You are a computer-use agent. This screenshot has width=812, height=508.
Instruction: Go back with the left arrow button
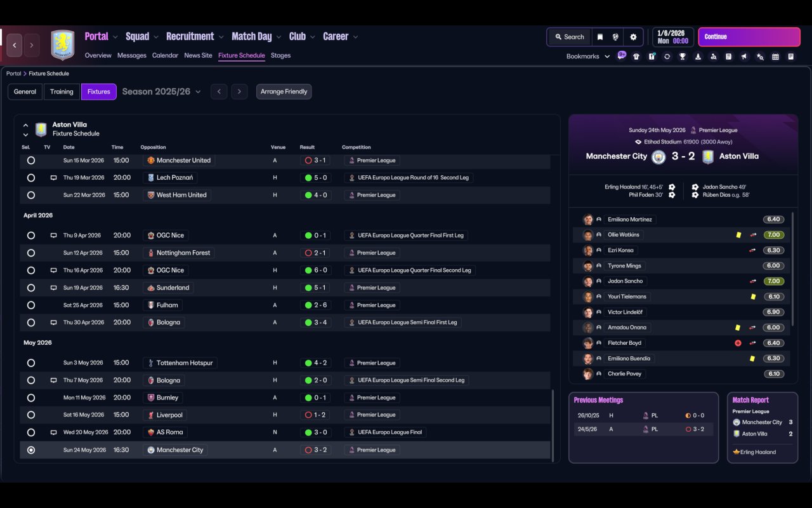(15, 45)
